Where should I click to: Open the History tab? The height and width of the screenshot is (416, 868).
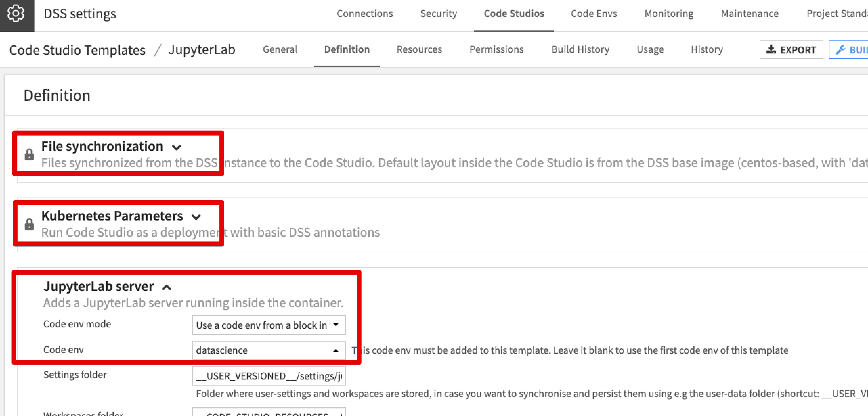707,49
